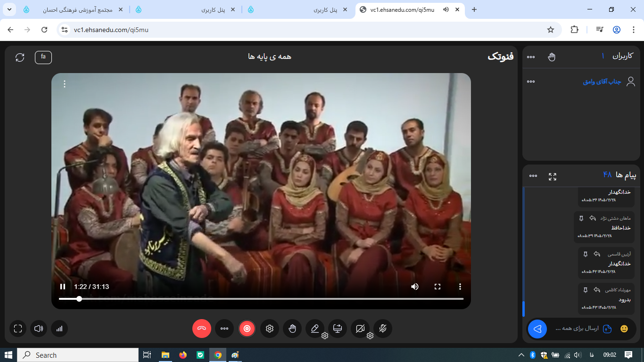The image size is (644, 362).
Task: Reply to ماهان دشتی نژاد's message
Action: [x=593, y=218]
